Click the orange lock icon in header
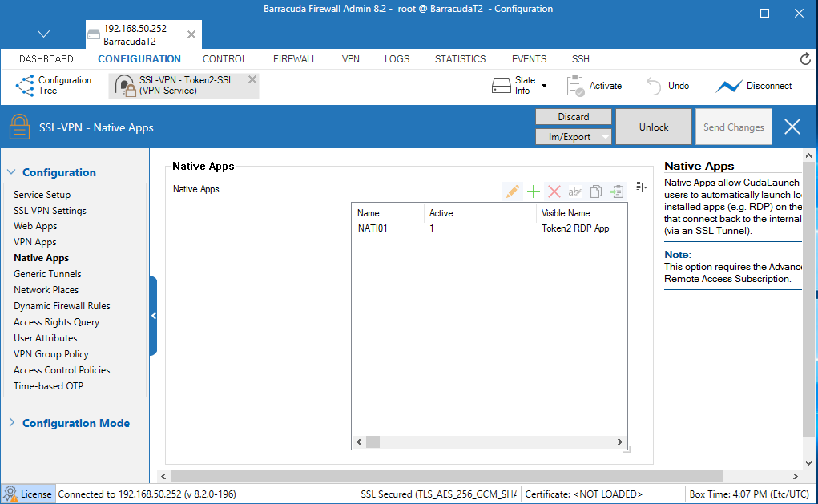The height and width of the screenshot is (504, 818). tap(19, 127)
